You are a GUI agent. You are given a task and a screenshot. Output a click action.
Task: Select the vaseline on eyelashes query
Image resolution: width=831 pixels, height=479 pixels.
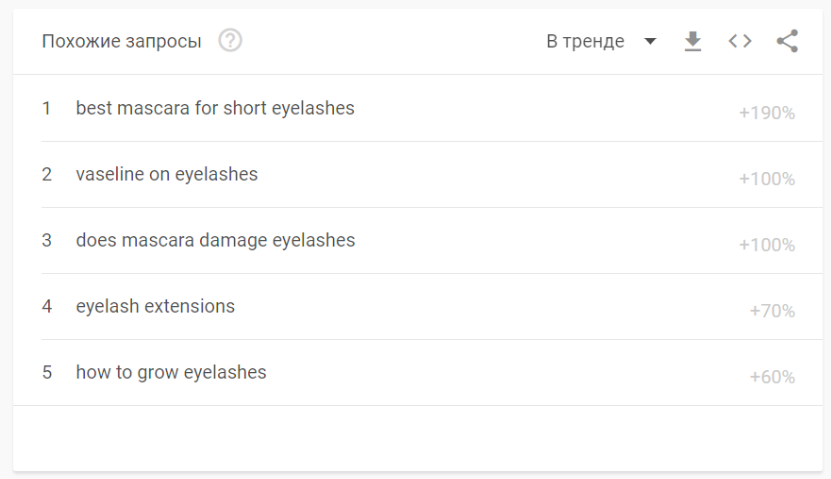point(167,174)
